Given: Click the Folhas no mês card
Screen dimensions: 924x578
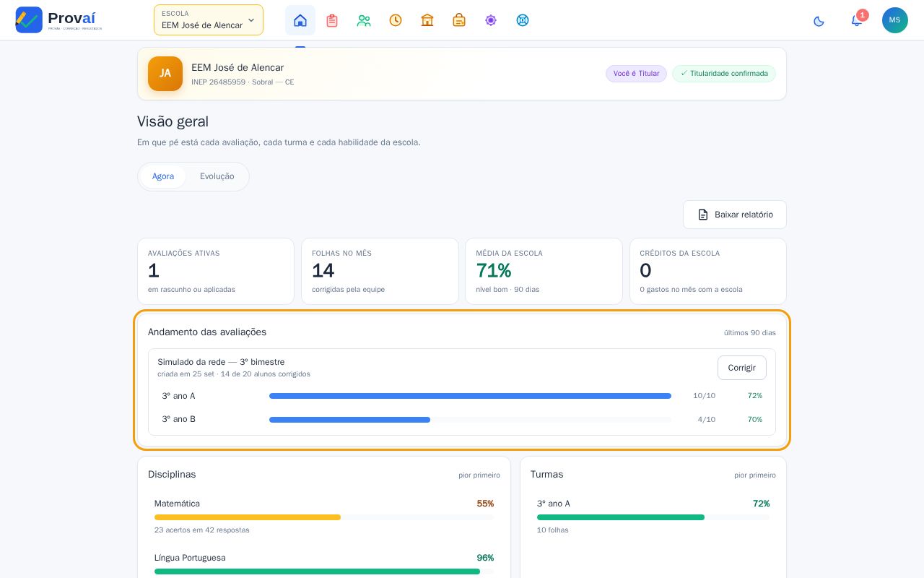Looking at the screenshot, I should (380, 271).
